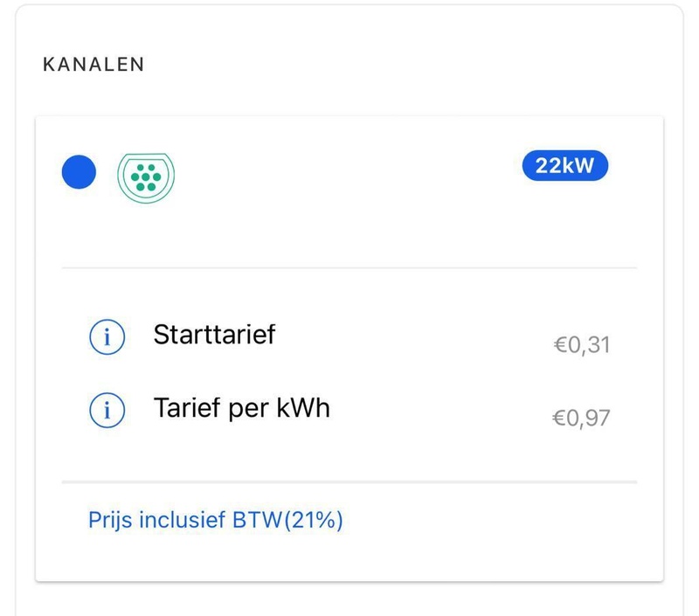Screen dimensions: 699x616
Task: Click the empty space right of KANALEN heading
Action: tap(411, 65)
